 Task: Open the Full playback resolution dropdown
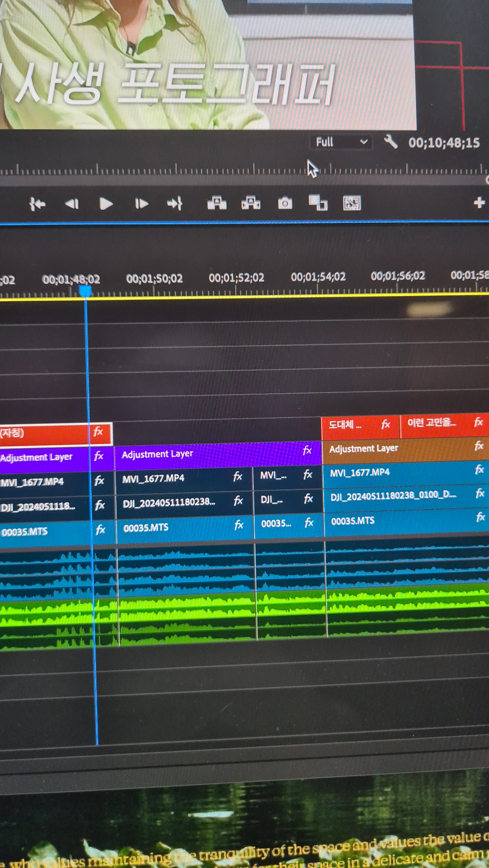341,142
